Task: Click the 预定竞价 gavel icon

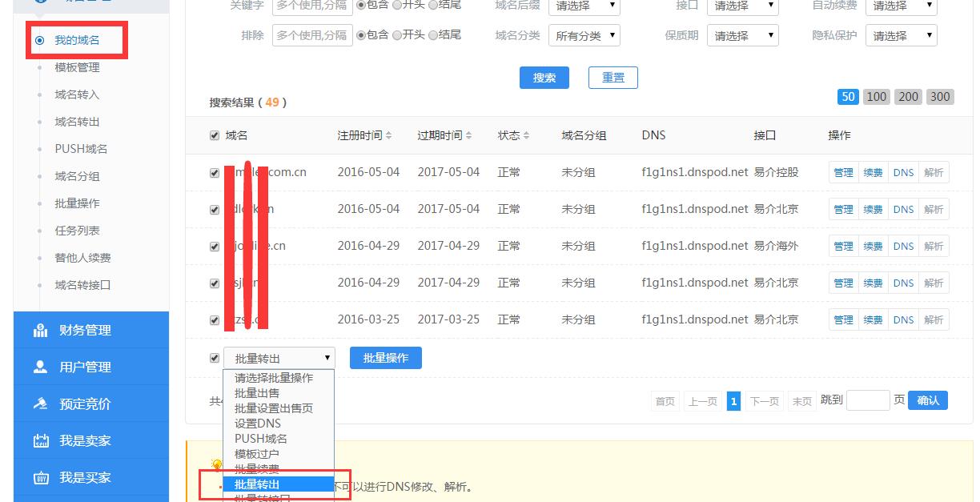Action: coord(41,404)
